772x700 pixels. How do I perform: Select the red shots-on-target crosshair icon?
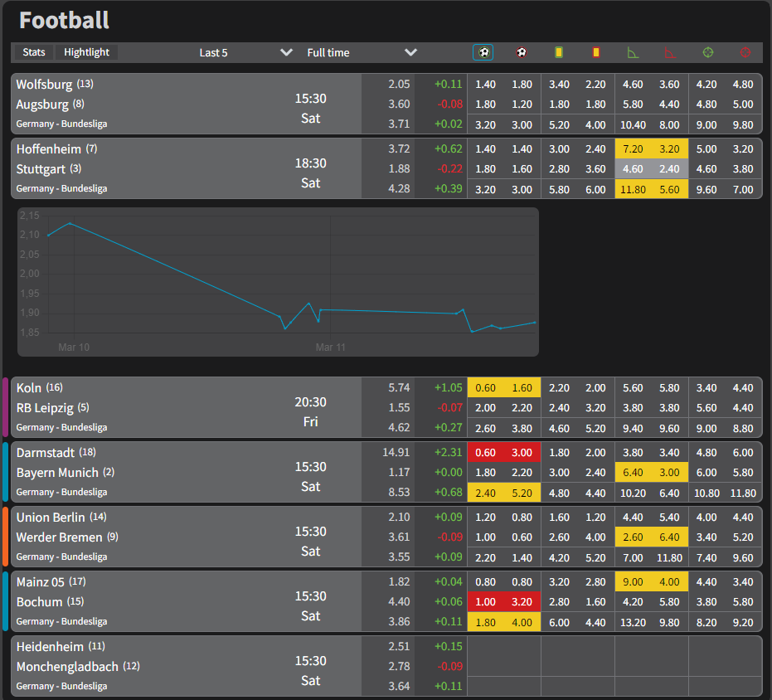pos(745,52)
